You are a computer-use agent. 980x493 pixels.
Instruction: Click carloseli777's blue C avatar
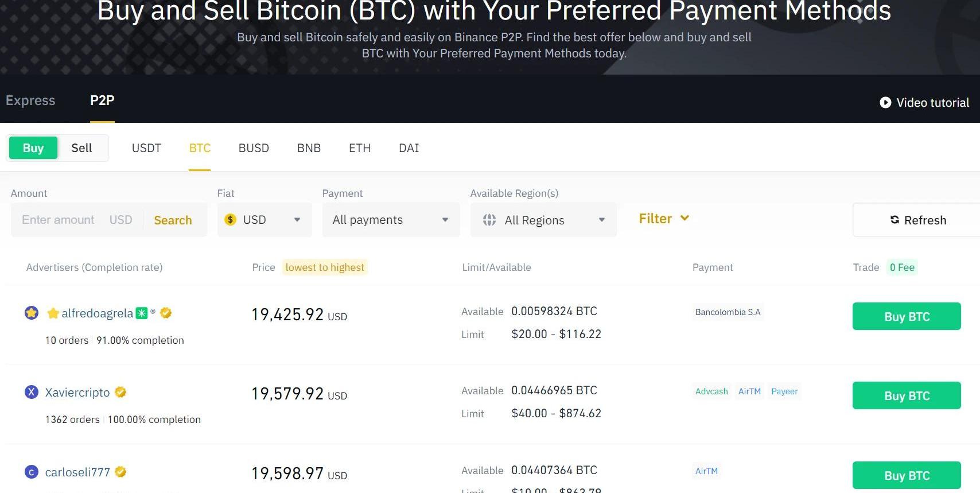point(32,472)
